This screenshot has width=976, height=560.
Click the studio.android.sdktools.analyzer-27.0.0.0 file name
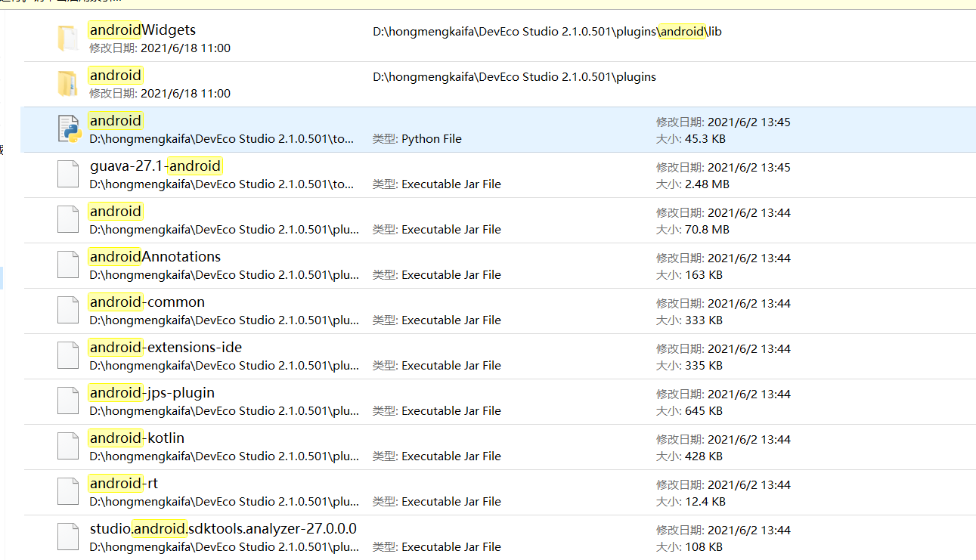223,529
